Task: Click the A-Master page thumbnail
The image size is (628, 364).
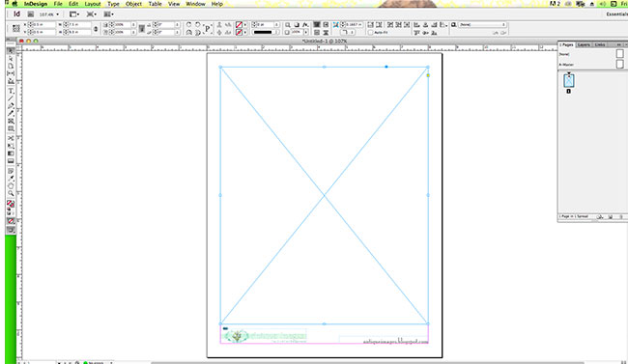Action: click(619, 64)
